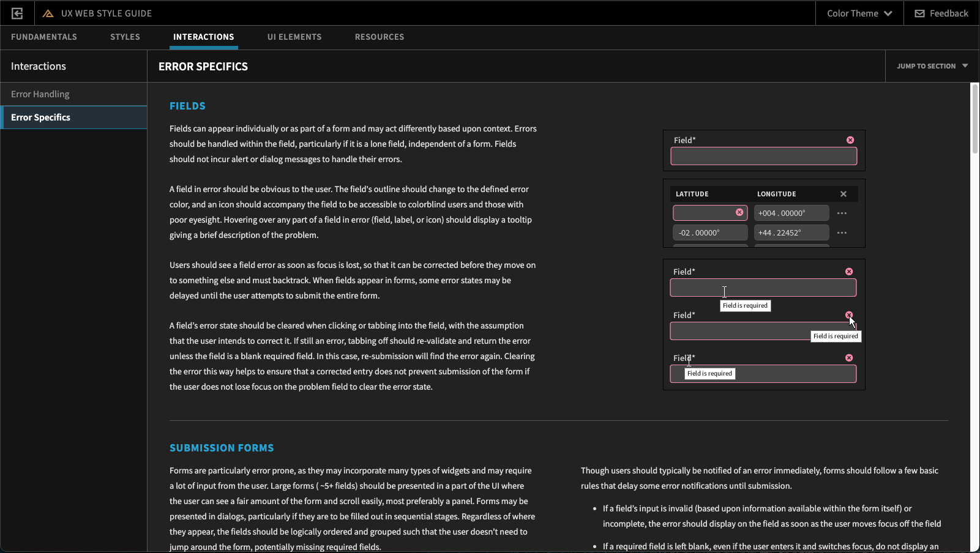Open more options for the +44.22452° row
The image size is (980, 553).
(842, 233)
